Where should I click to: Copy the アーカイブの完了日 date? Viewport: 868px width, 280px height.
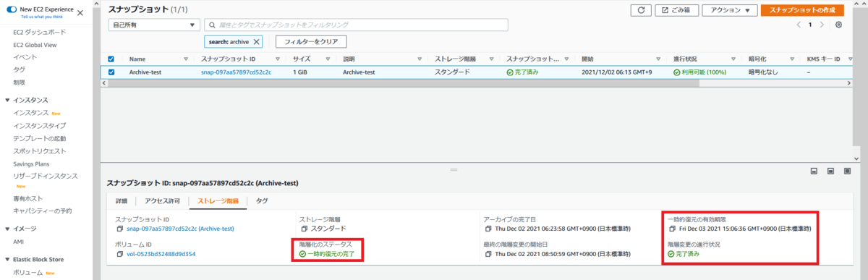click(x=488, y=229)
